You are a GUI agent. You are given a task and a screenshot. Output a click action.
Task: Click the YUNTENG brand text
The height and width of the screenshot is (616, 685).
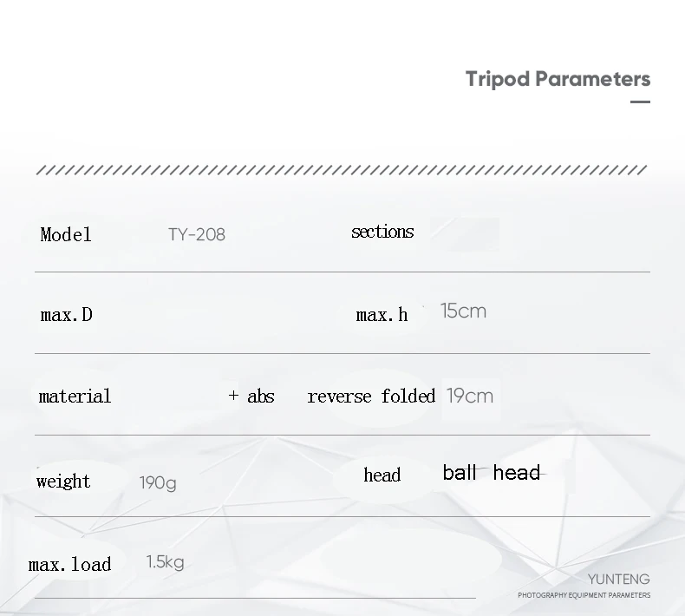pos(618,580)
